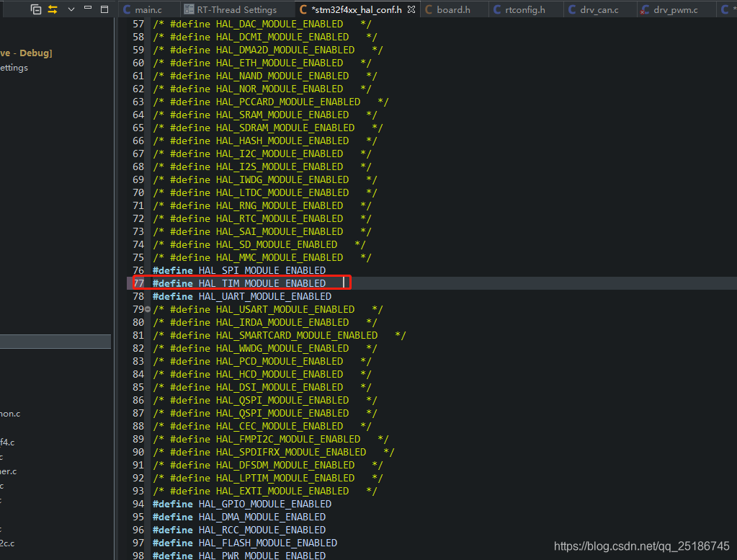Viewport: 737px width, 560px height.
Task: Click line number 77 in the gutter
Action: (x=138, y=283)
